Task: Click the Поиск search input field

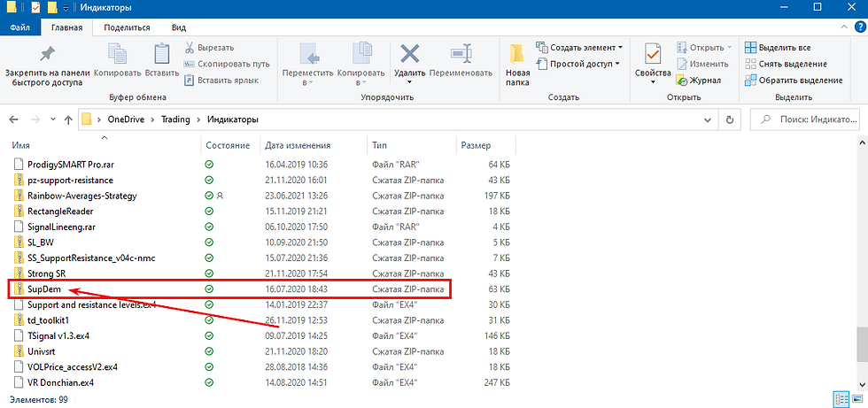Action: pos(805,119)
